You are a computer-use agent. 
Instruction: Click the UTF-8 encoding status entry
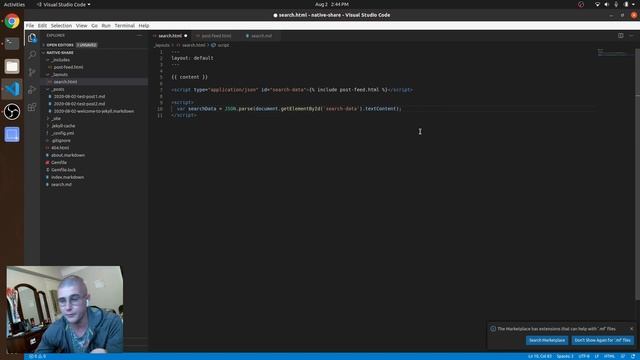(584, 356)
